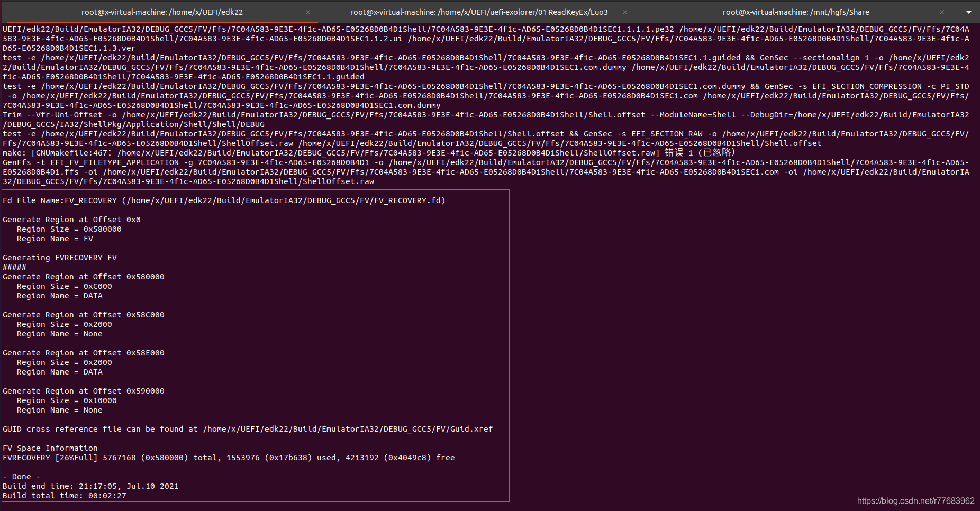Close the ReadKeyEx/Luo3 terminal tab
This screenshot has height=511, width=980.
pyautogui.click(x=625, y=12)
